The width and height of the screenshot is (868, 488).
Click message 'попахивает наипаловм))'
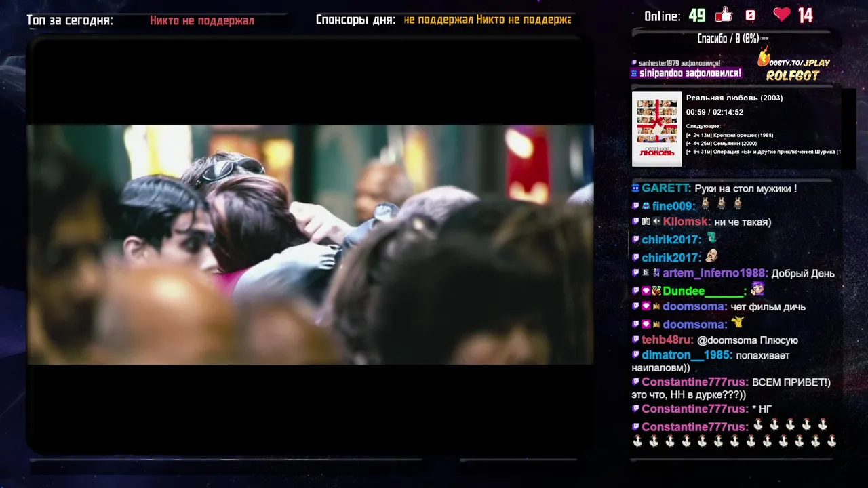pos(711,362)
